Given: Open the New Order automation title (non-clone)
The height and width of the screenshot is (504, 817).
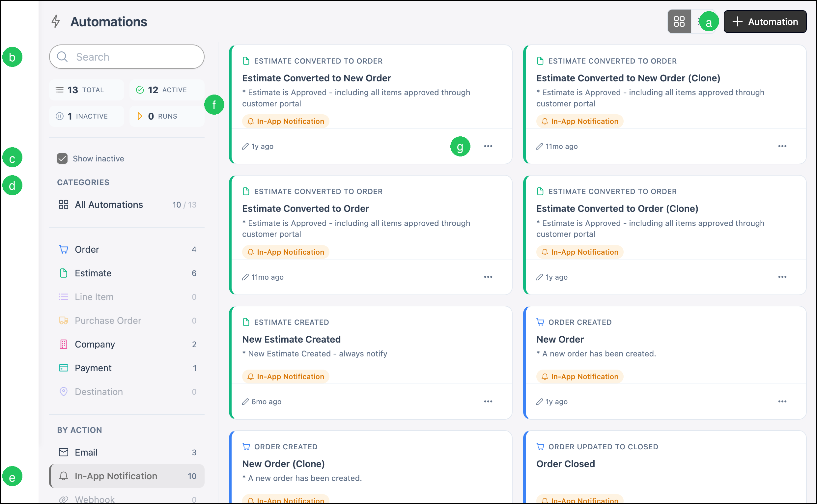Looking at the screenshot, I should 560,339.
